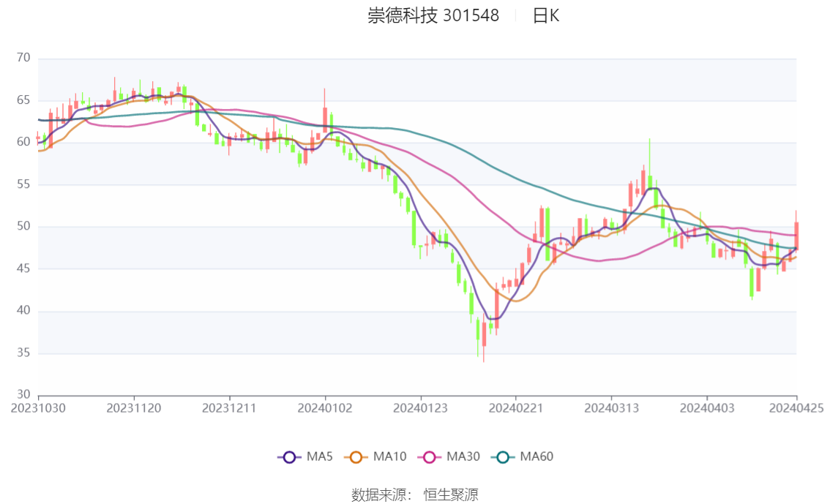The width and height of the screenshot is (830, 504).
Task: Hide the MA5 line via its label
Action: tap(319, 457)
